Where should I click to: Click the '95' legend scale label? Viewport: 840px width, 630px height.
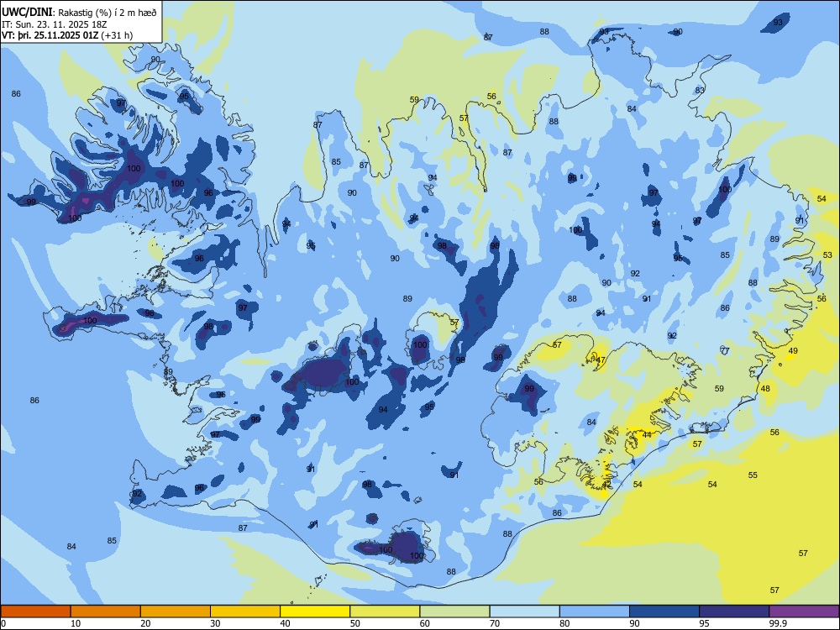coord(704,623)
